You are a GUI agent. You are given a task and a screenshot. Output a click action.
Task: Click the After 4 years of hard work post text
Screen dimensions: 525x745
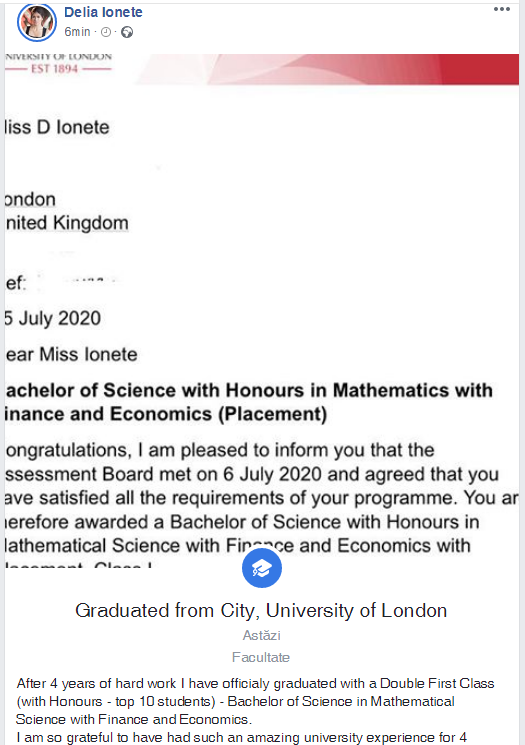pos(256,710)
